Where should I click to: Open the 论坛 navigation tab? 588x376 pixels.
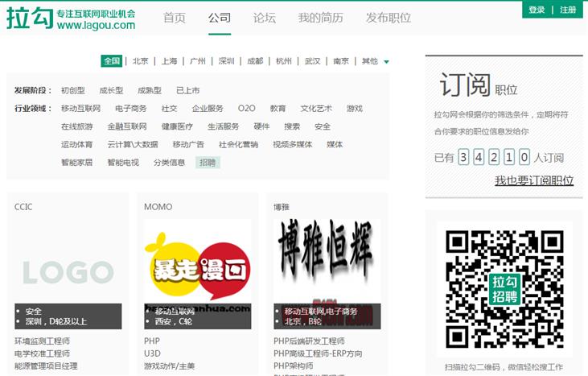(x=265, y=18)
